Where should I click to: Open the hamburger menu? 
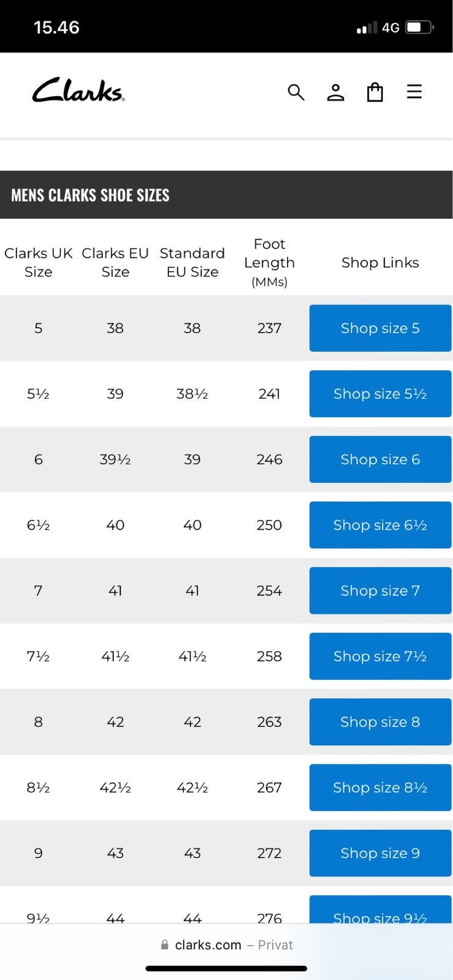click(414, 92)
